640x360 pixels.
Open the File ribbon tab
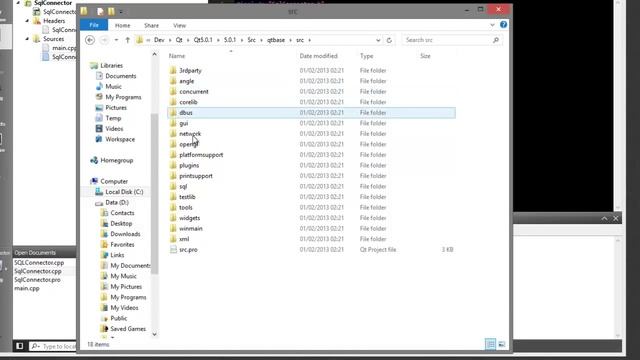click(94, 25)
